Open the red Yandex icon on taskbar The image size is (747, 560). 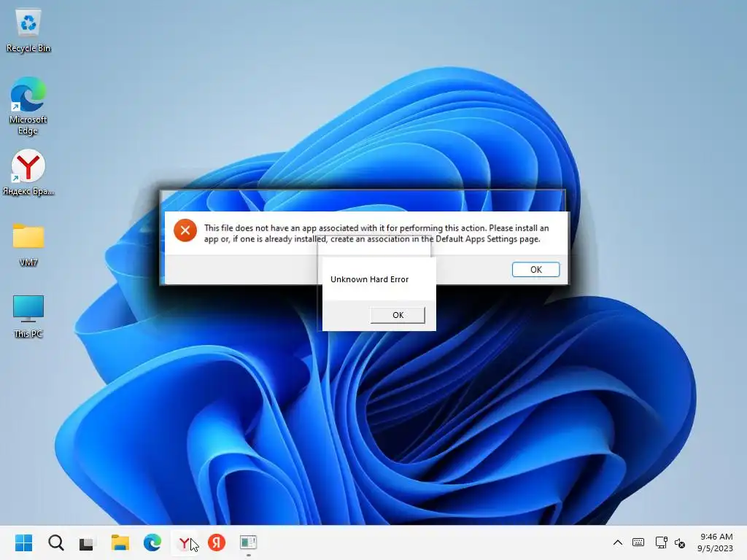217,542
